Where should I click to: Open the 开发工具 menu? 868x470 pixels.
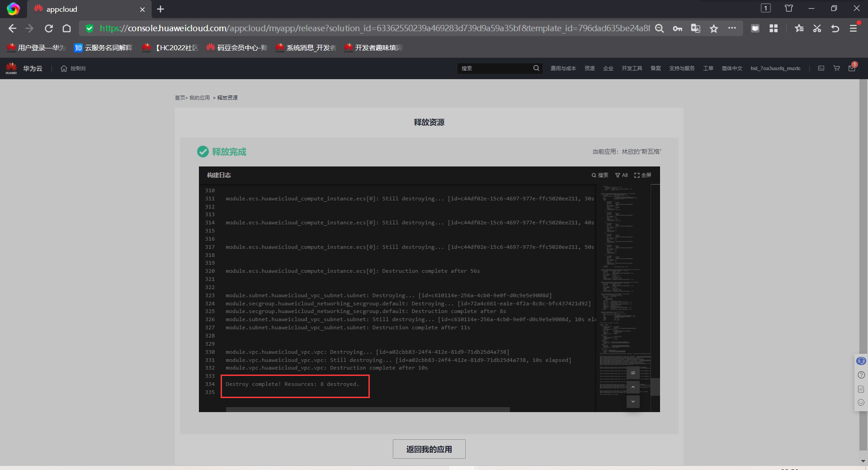632,68
